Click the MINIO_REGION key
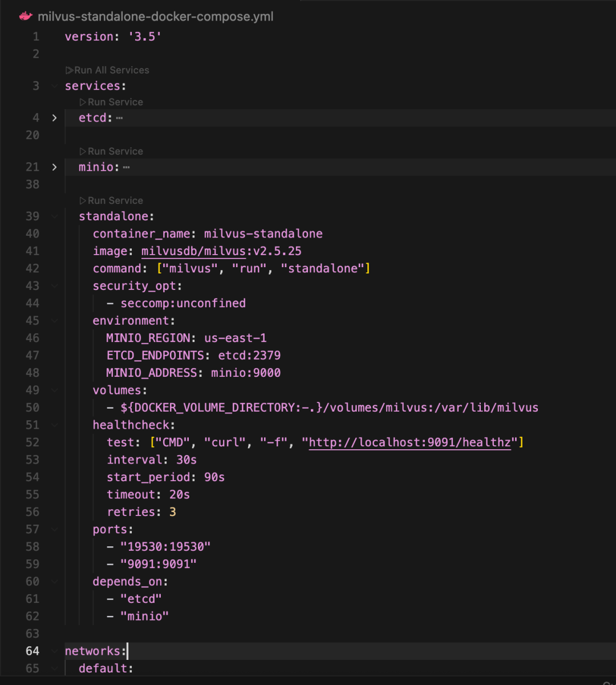 148,338
